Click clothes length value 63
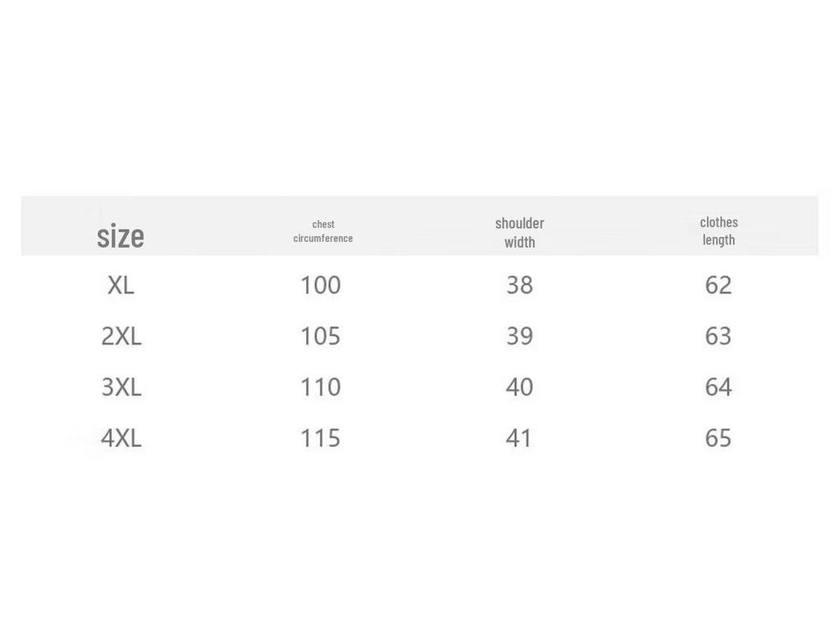This screenshot has width=840, height=630. point(718,336)
